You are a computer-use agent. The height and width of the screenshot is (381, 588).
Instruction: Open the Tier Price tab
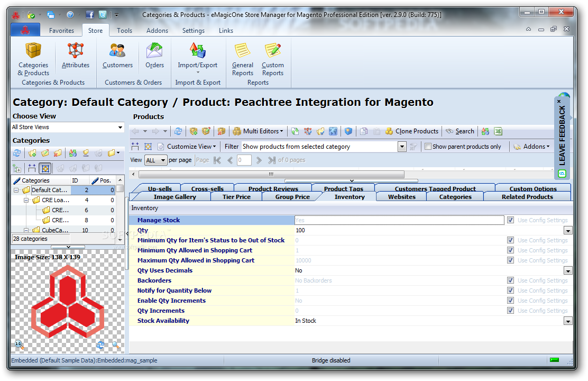[236, 197]
